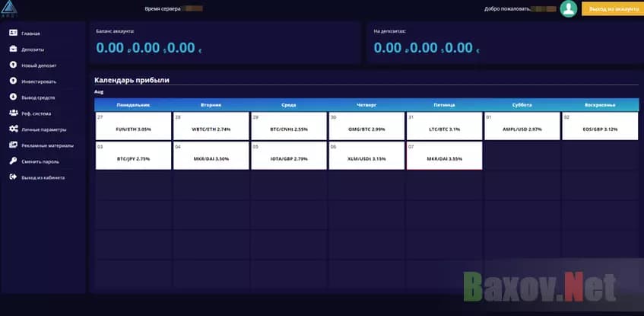Select the FUN/ETH 3.05% calendar cell

point(133,126)
